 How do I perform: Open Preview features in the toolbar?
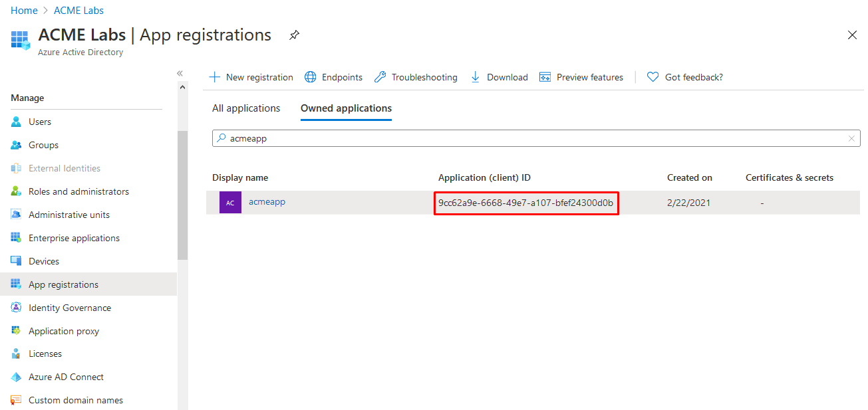coord(581,77)
